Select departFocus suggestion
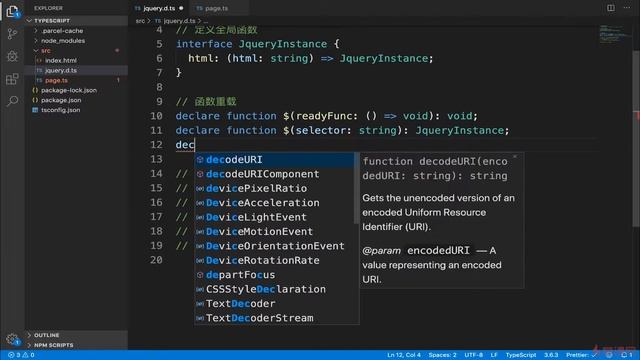Image resolution: width=640 pixels, height=360 pixels. (274, 275)
